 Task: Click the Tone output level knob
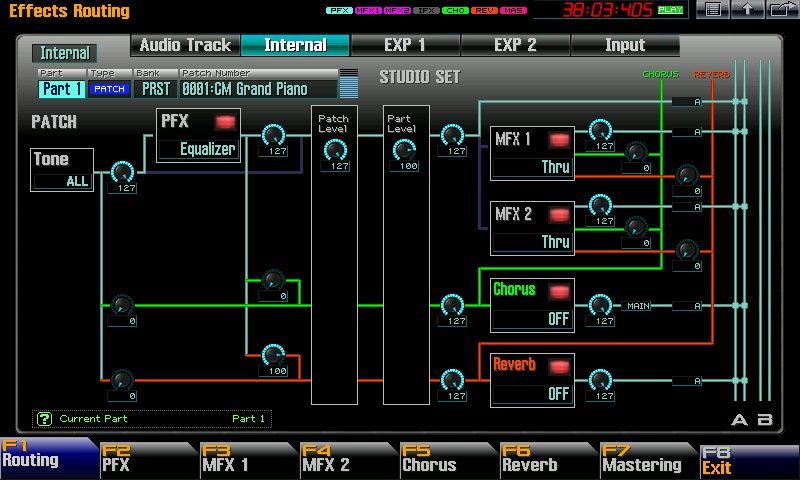click(122, 172)
